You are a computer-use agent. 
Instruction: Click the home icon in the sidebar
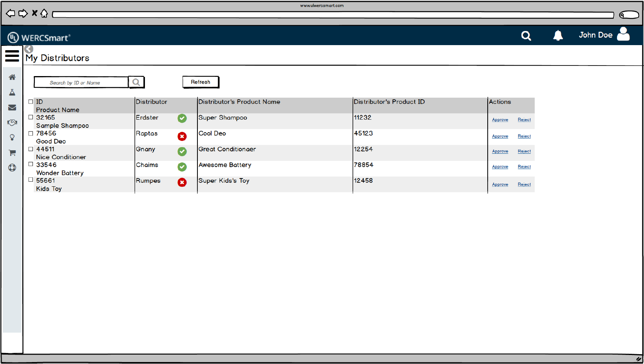[12, 77]
